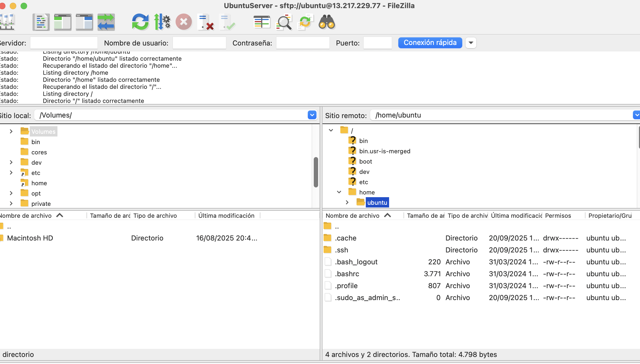This screenshot has height=364, width=640.
Task: Toggle local directory tree view icon
Action: coord(63,22)
